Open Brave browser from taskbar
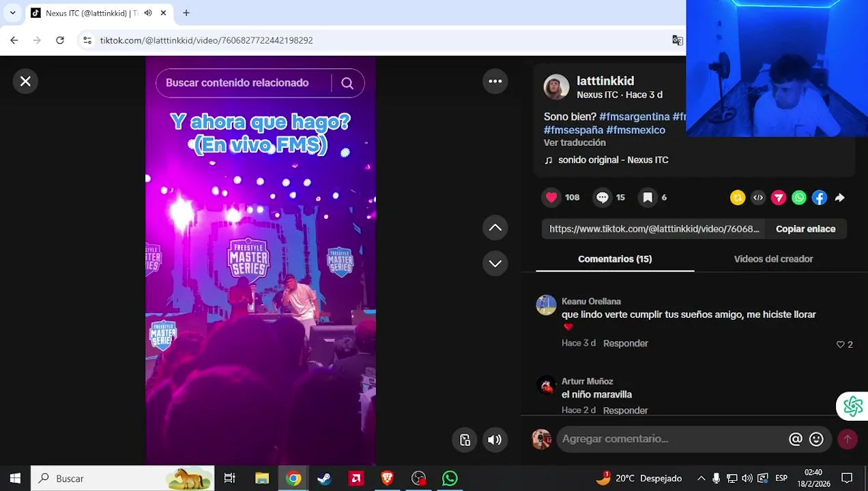Viewport: 868px width, 491px height. coord(387,479)
